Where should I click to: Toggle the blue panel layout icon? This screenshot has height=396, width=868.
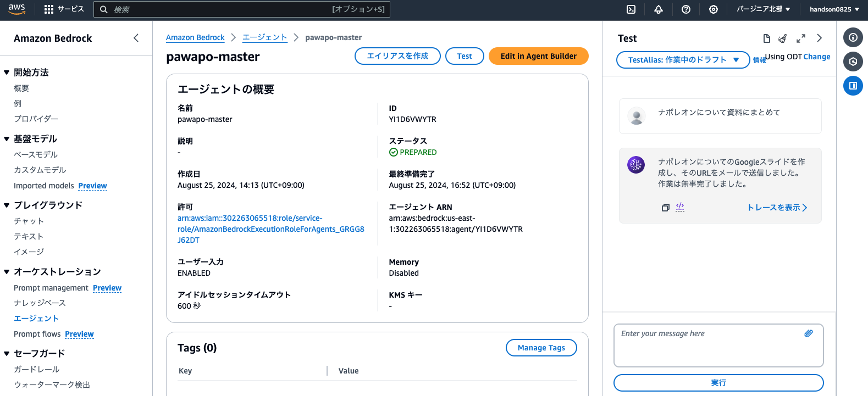(x=853, y=86)
